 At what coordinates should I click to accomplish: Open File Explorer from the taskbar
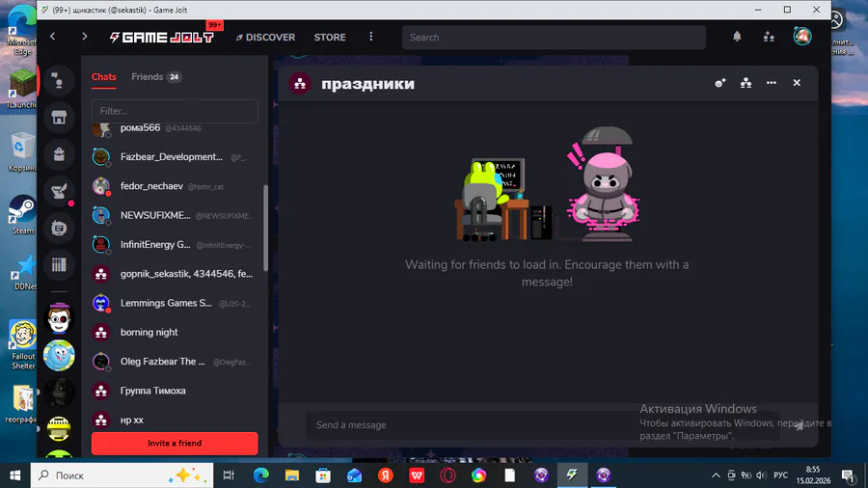[291, 475]
